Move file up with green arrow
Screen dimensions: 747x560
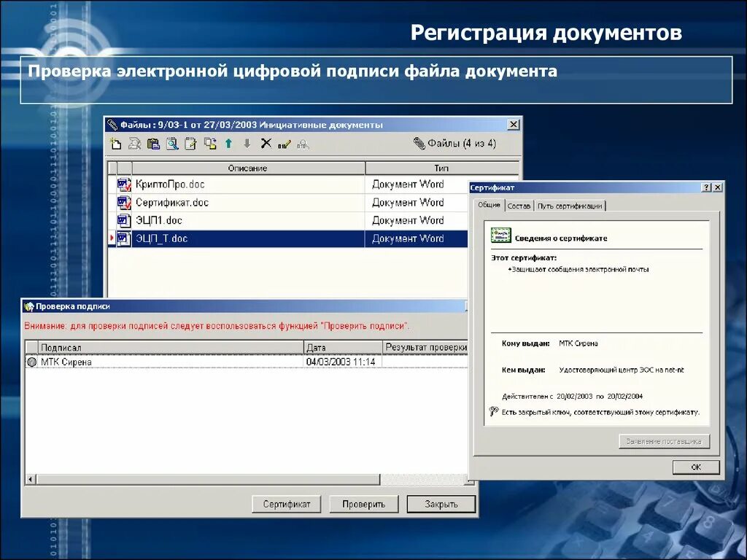(x=228, y=144)
